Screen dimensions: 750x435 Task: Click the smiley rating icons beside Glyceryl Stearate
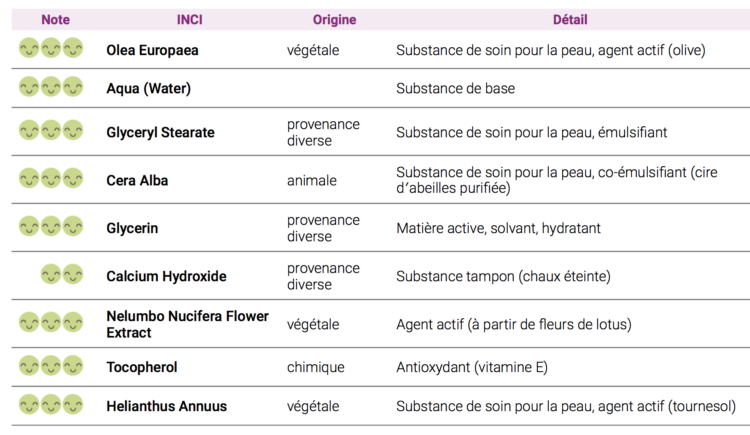(51, 130)
